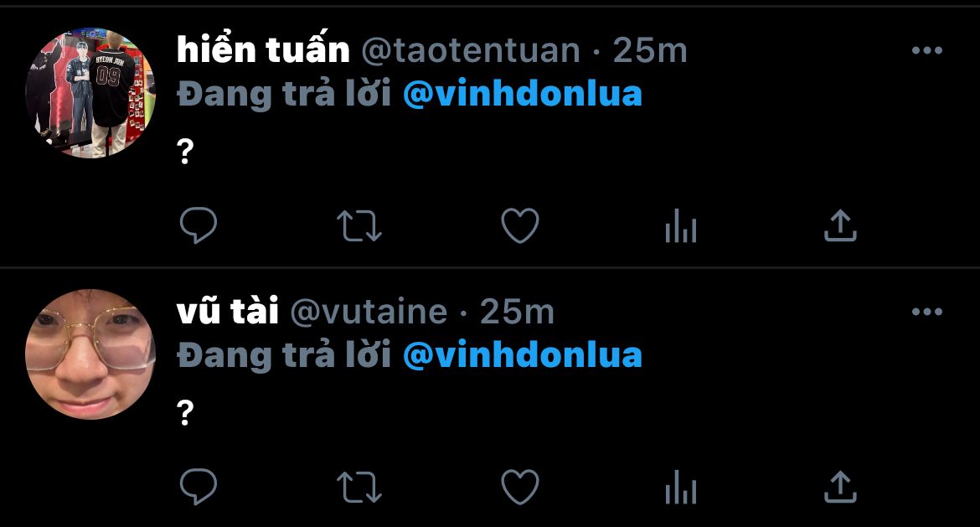This screenshot has height=527, width=980.
Task: Like vũ tài's tweet
Action: (x=520, y=487)
